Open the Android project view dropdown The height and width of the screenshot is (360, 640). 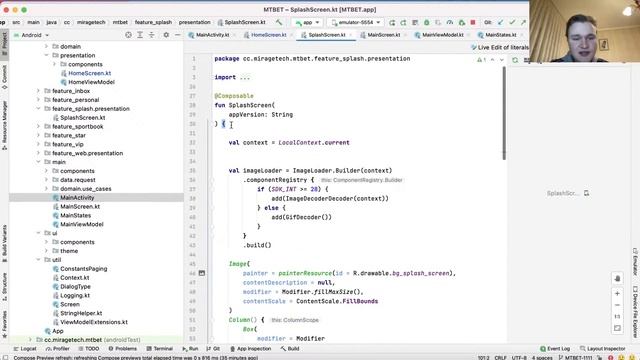32,35
